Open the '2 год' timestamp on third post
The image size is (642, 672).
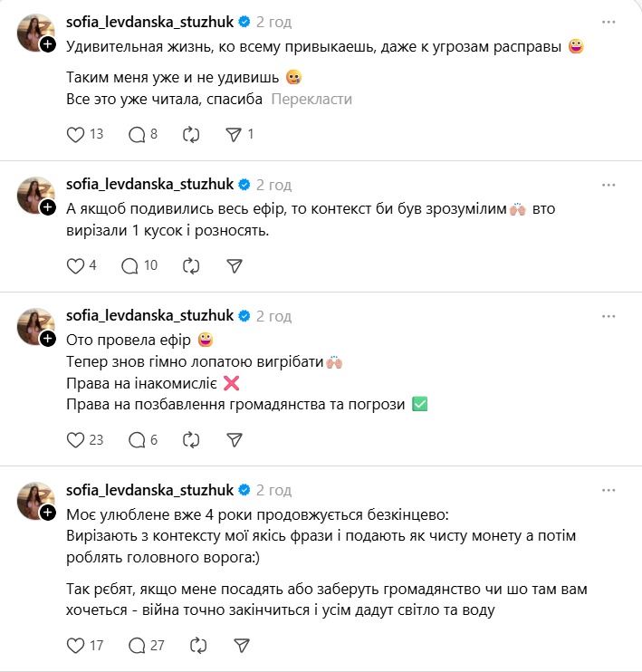(x=273, y=316)
